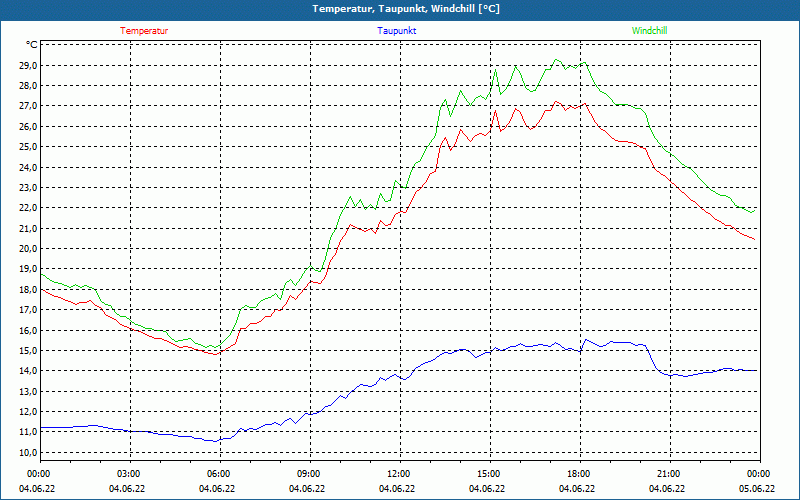Click the '14,0' y-axis value
The height and width of the screenshot is (500, 800).
[x=28, y=371]
